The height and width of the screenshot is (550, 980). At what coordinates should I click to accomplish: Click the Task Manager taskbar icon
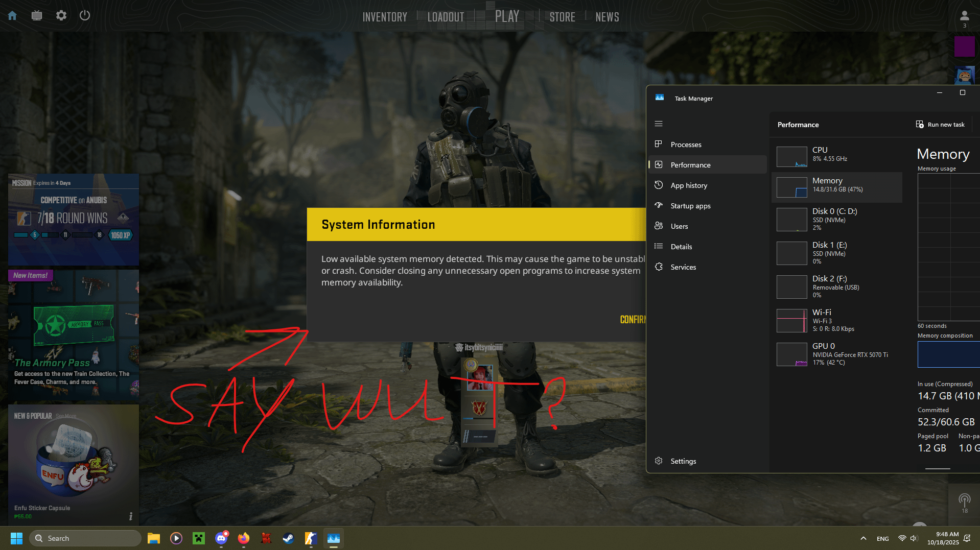334,538
